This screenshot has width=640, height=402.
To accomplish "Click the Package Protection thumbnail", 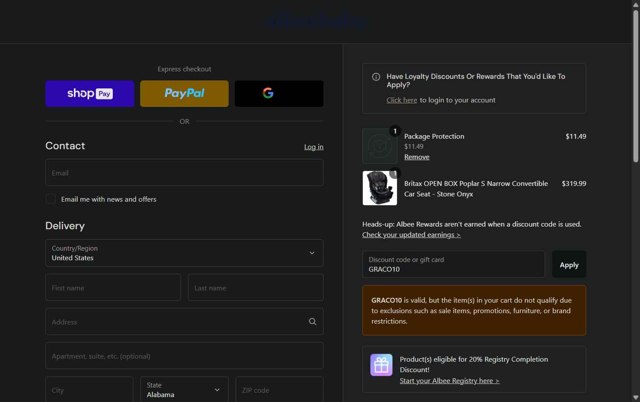I will pos(380,146).
